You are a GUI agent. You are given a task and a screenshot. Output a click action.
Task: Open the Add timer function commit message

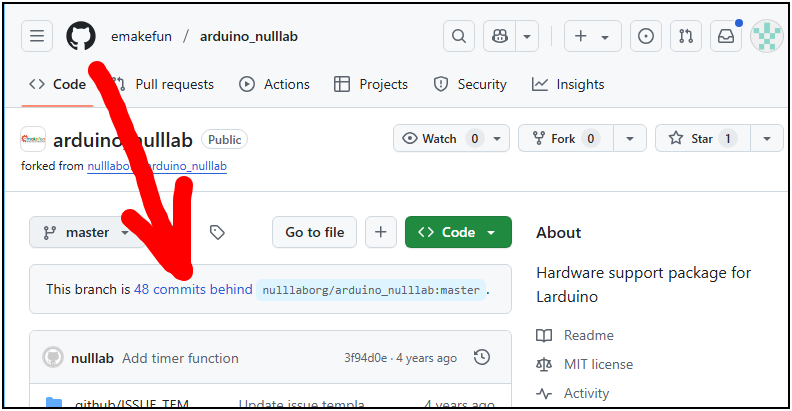coord(180,358)
